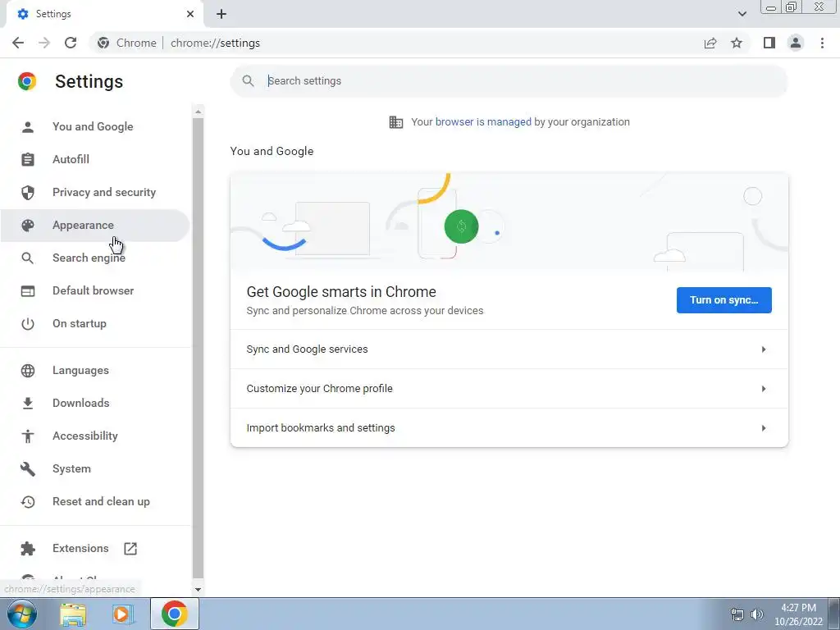Click the download icon beside Downloads
The height and width of the screenshot is (630, 840).
pyautogui.click(x=28, y=404)
